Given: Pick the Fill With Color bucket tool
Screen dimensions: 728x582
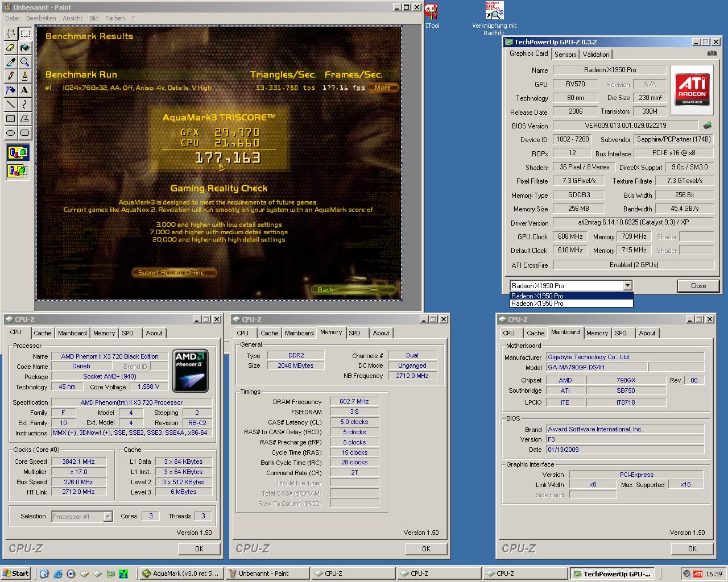Looking at the screenshot, I should 25,48.
